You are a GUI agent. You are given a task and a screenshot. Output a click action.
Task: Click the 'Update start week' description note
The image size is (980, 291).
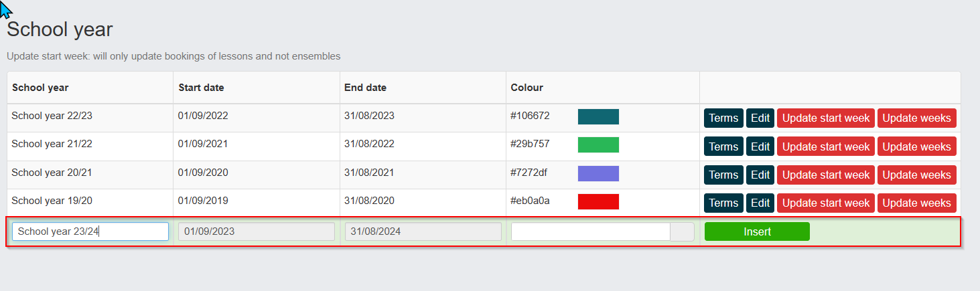[173, 56]
